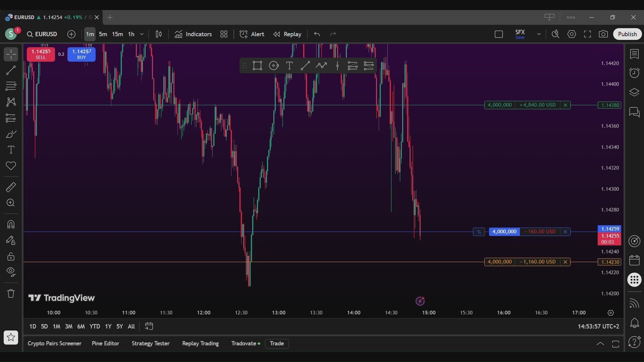Click the circle shape in floating toolbar
The height and width of the screenshot is (362, 644).
coord(274,66)
